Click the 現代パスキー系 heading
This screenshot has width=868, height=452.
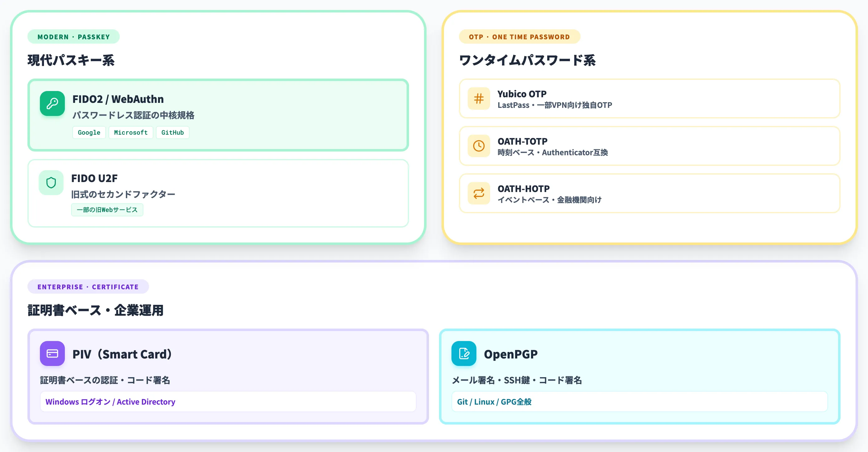point(71,60)
